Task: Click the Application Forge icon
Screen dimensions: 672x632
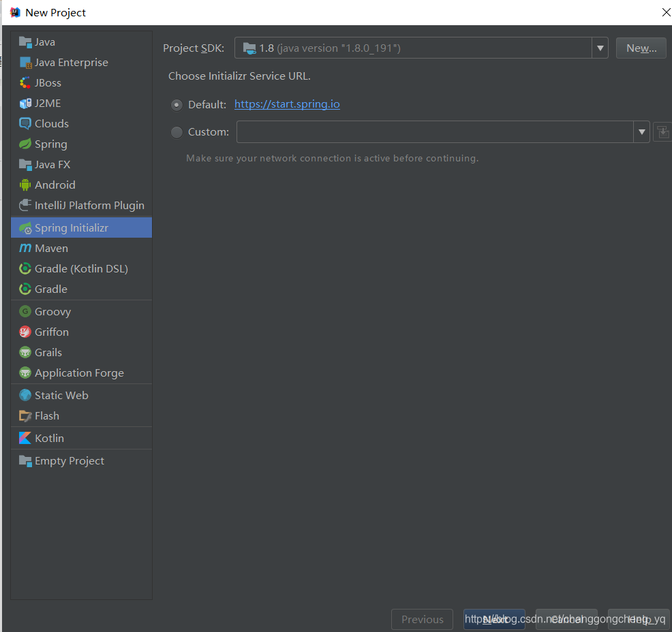Action: pos(25,373)
